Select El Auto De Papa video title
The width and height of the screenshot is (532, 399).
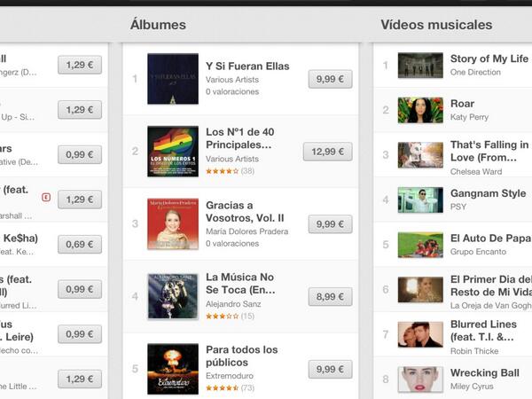point(490,239)
